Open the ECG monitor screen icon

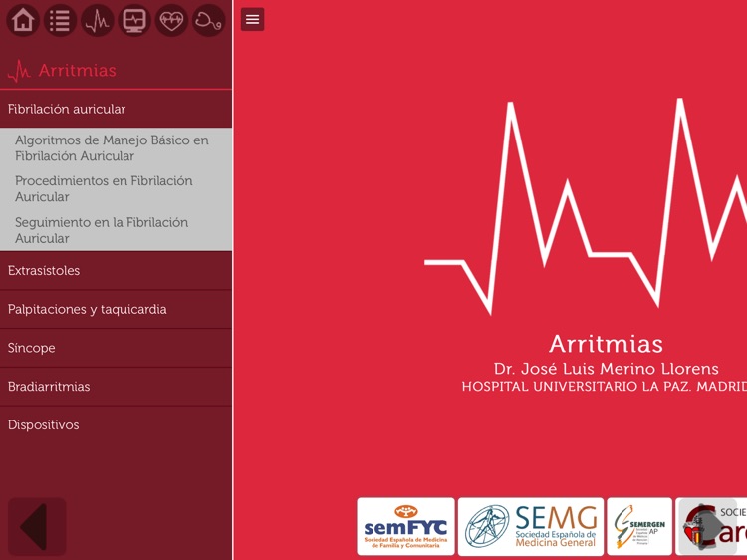134,21
